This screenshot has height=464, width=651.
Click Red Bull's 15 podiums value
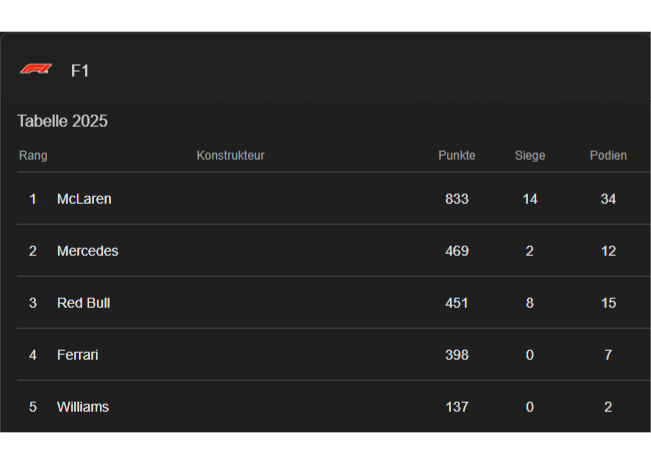point(608,303)
